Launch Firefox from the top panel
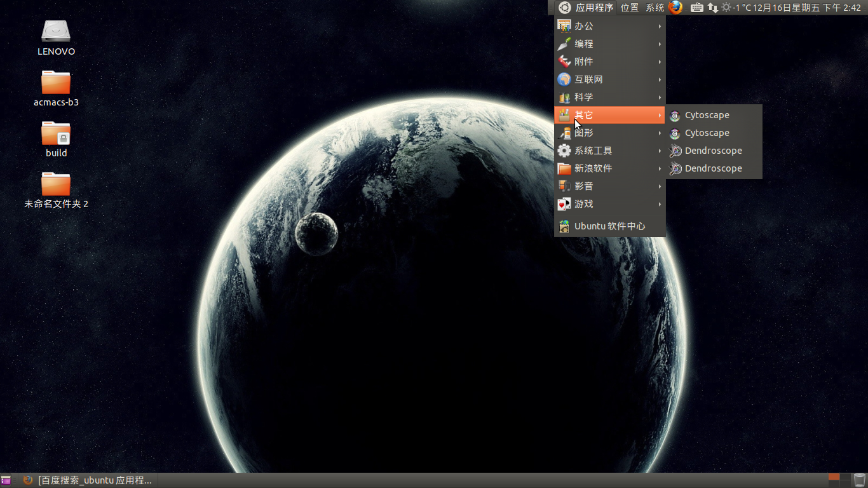The width and height of the screenshot is (868, 488). [675, 8]
